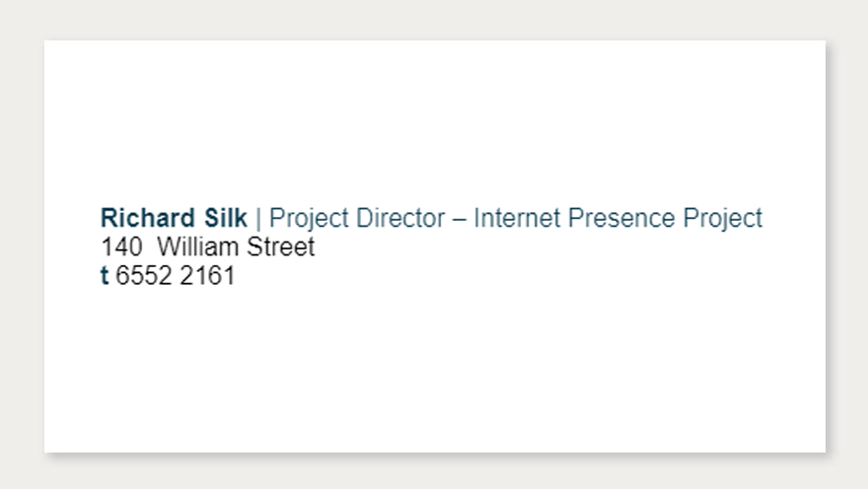
Task: Click the word Internet
Action: 517,218
